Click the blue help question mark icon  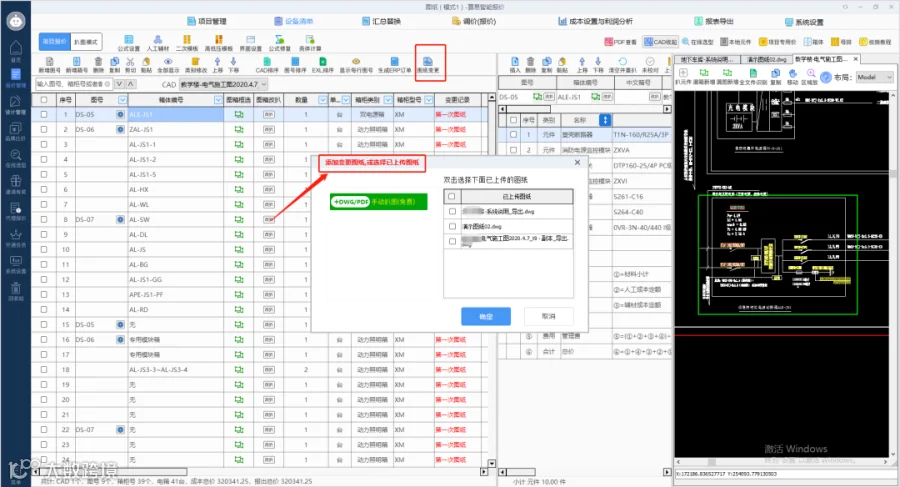pyautogui.click(x=826, y=77)
